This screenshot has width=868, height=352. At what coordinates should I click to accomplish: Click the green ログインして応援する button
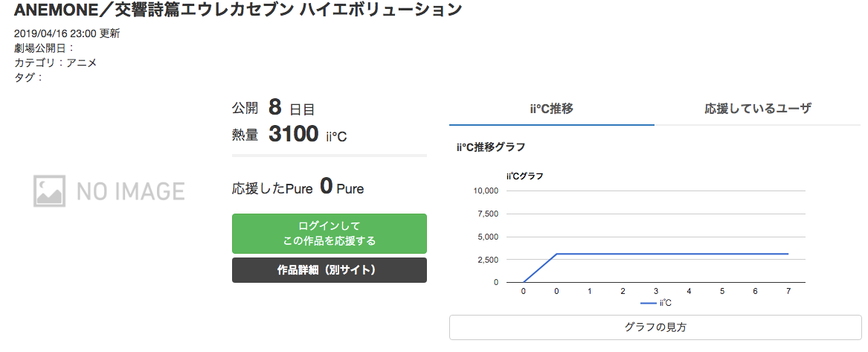click(329, 234)
